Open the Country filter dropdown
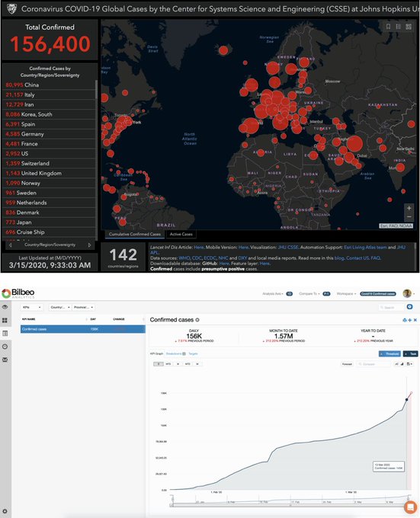 click(59, 307)
